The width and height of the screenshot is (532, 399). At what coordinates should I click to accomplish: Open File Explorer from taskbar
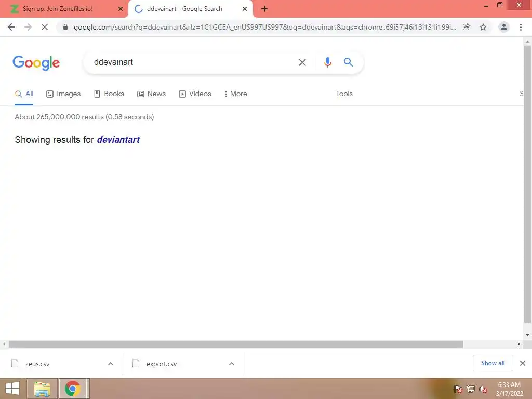(42, 389)
